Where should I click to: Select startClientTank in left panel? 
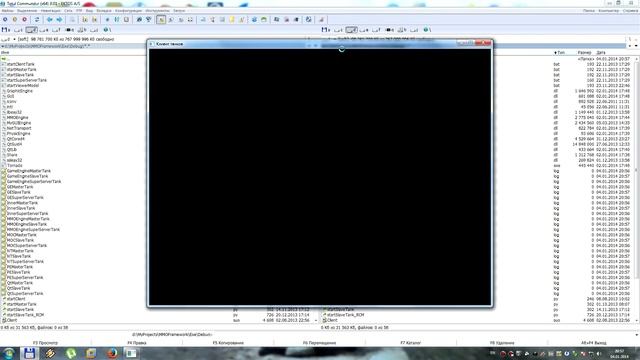point(21,64)
